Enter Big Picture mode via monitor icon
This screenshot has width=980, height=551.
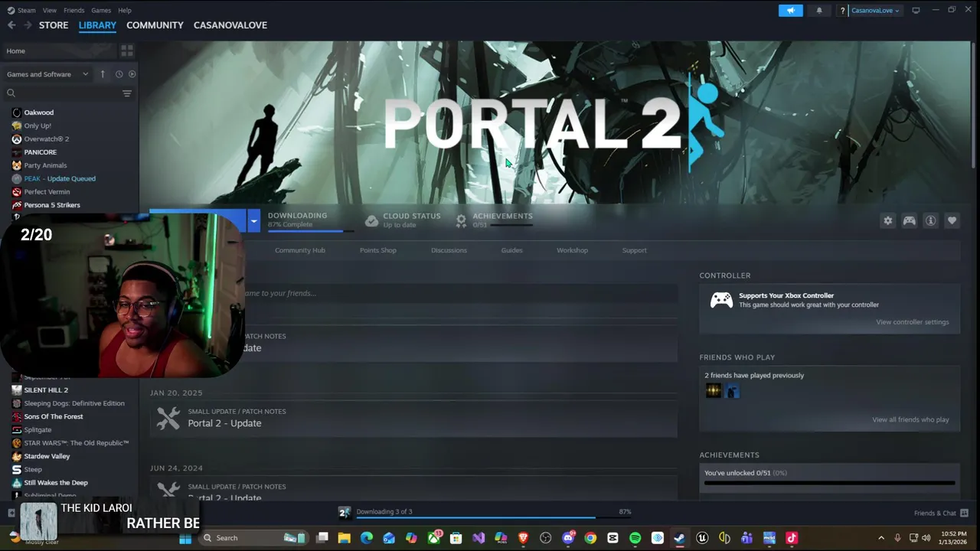[916, 10]
